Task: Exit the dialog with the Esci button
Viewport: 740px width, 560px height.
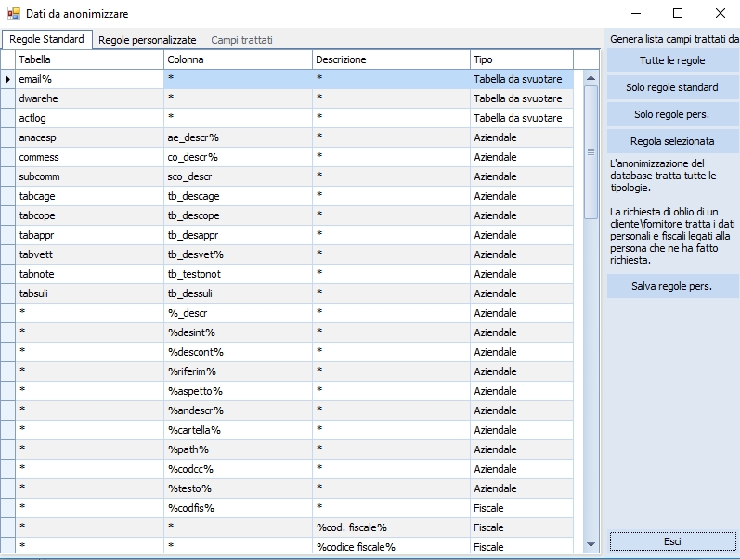Action: [672, 540]
